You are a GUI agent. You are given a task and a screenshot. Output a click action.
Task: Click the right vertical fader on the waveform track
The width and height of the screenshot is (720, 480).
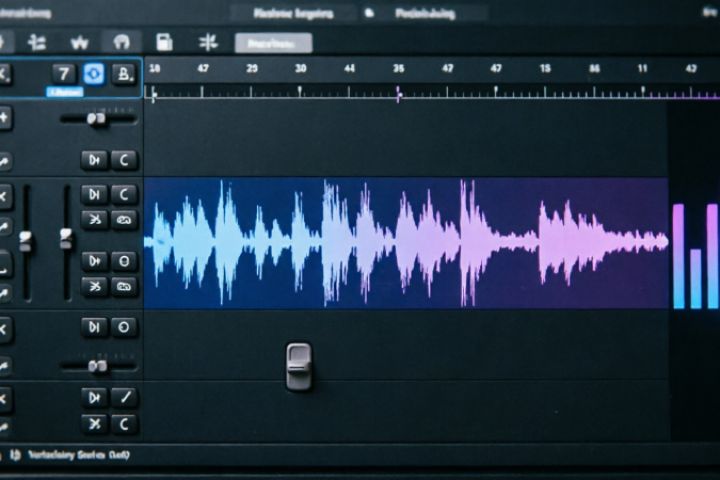tap(67, 238)
